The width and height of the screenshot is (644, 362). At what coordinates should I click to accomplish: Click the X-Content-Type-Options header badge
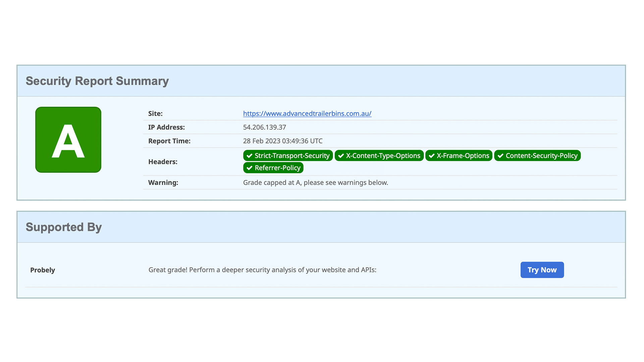(379, 156)
